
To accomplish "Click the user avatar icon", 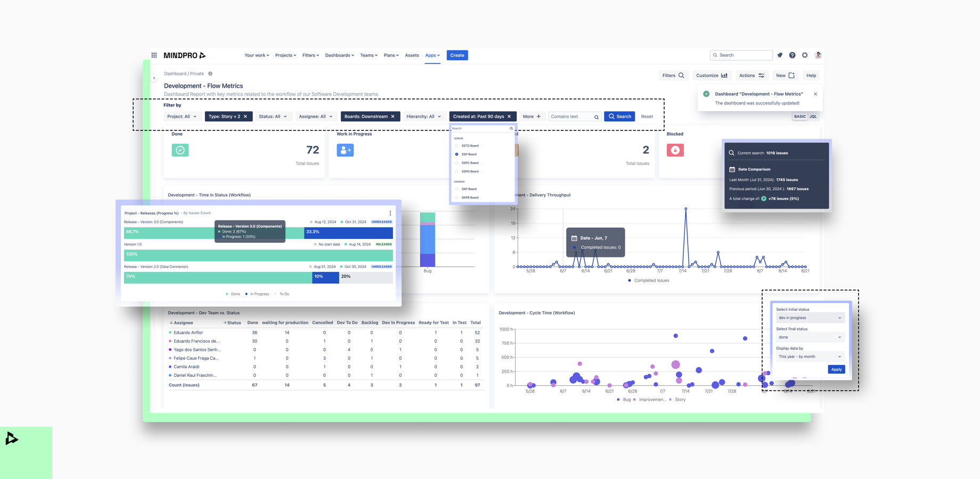I will 818,55.
